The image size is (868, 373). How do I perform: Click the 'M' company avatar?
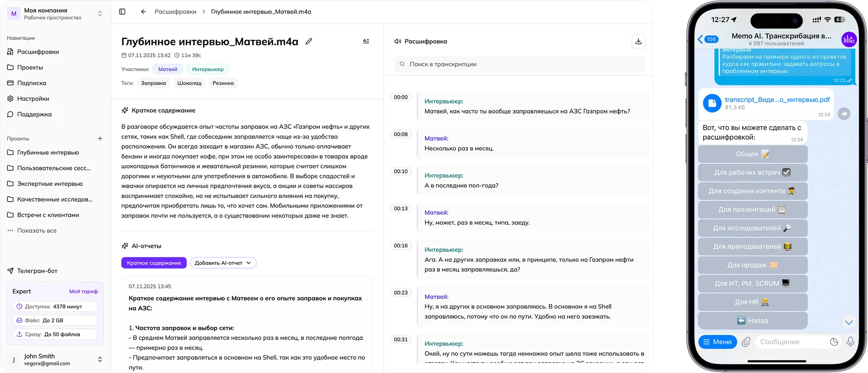tap(14, 14)
